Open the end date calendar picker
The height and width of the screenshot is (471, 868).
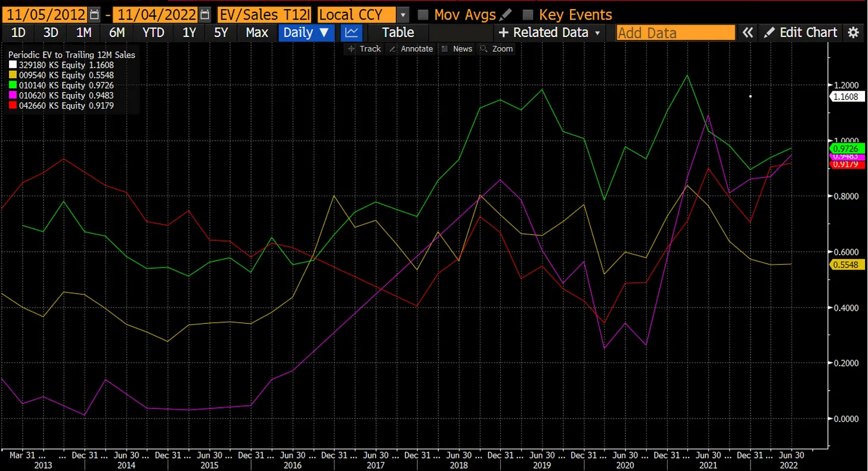pos(205,14)
